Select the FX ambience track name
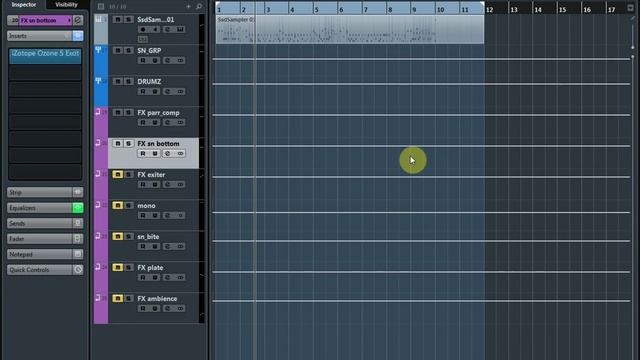 tap(157, 299)
